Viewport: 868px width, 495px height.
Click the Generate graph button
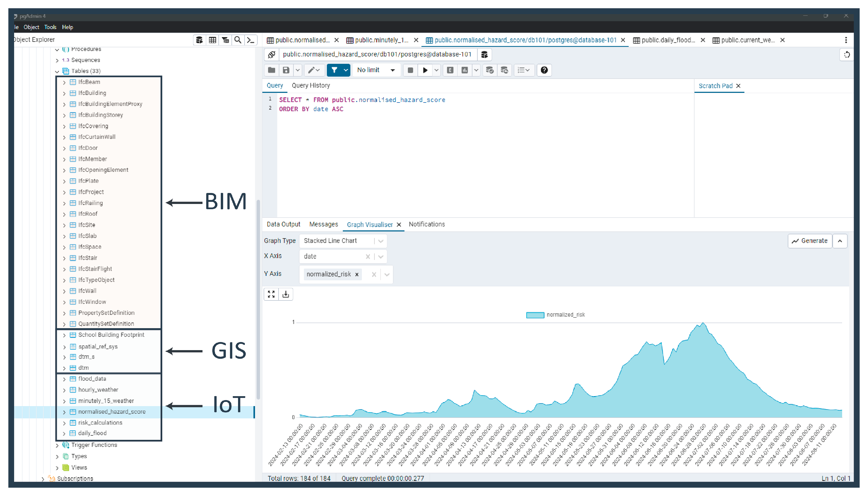coord(809,241)
